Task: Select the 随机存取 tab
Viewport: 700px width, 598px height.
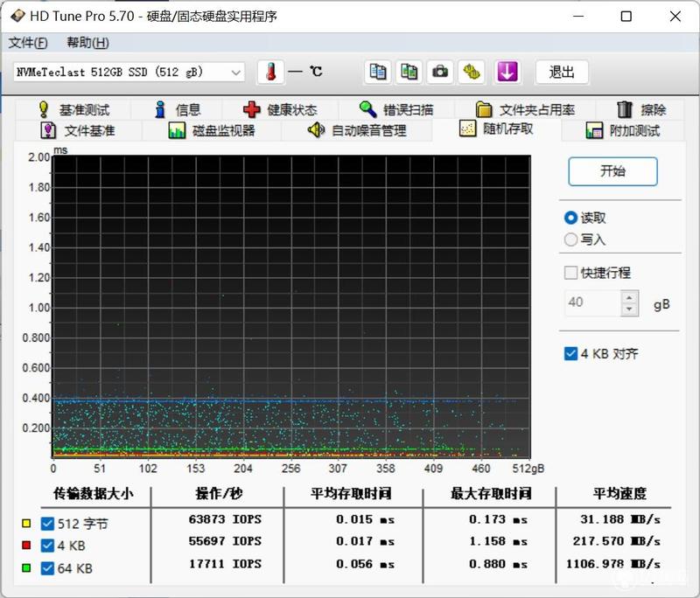Action: point(496,129)
